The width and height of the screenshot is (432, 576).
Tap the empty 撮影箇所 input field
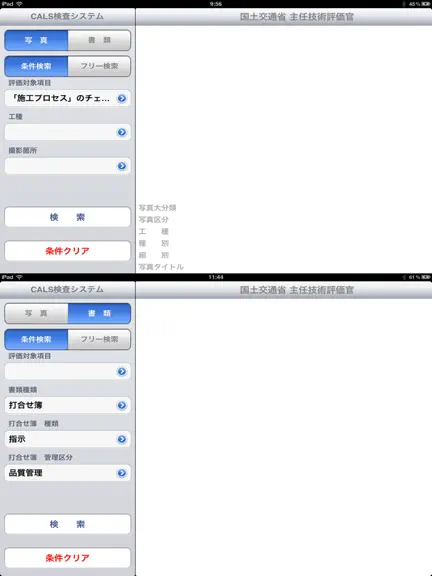tap(68, 166)
